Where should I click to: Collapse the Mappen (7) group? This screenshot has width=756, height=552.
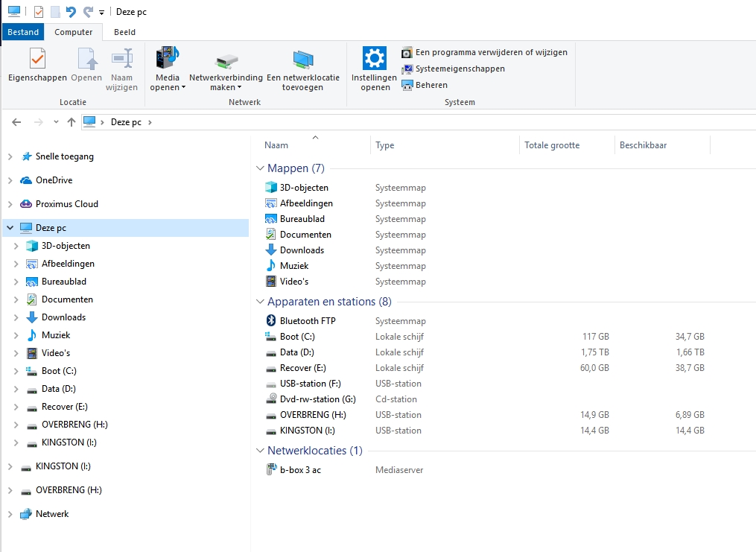point(261,169)
